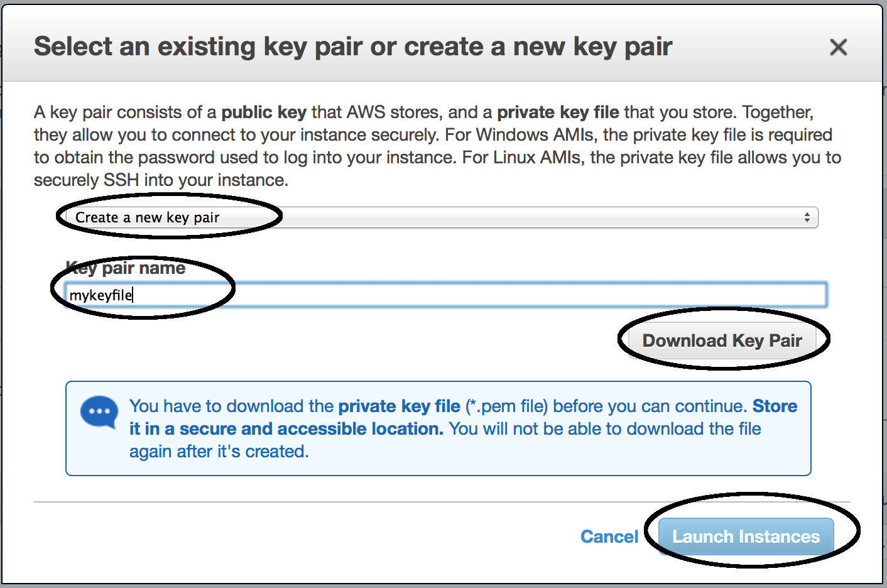Click the "mykeyfile" text in the name field
This screenshot has height=588, width=887.
pos(101,295)
